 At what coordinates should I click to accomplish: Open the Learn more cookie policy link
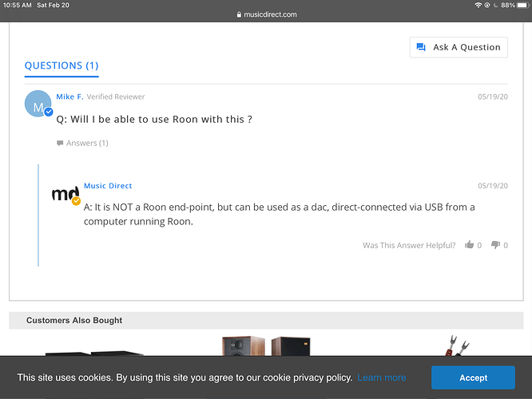coord(382,377)
